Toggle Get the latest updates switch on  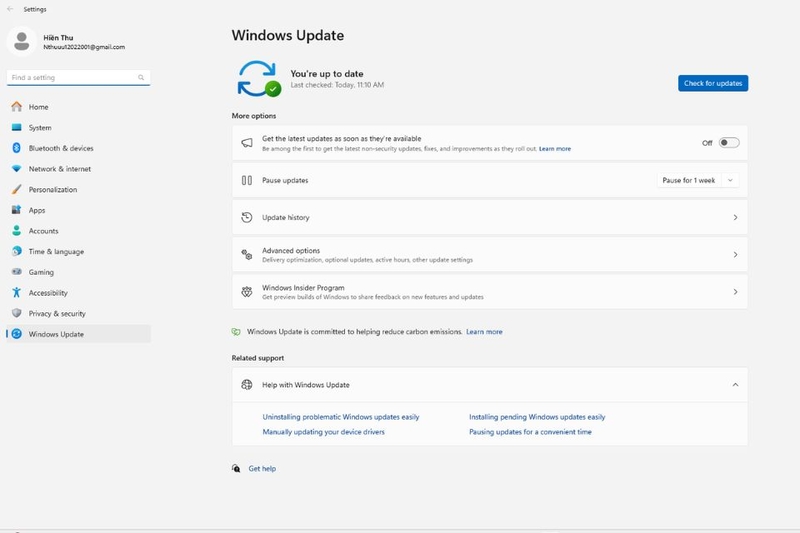[729, 143]
